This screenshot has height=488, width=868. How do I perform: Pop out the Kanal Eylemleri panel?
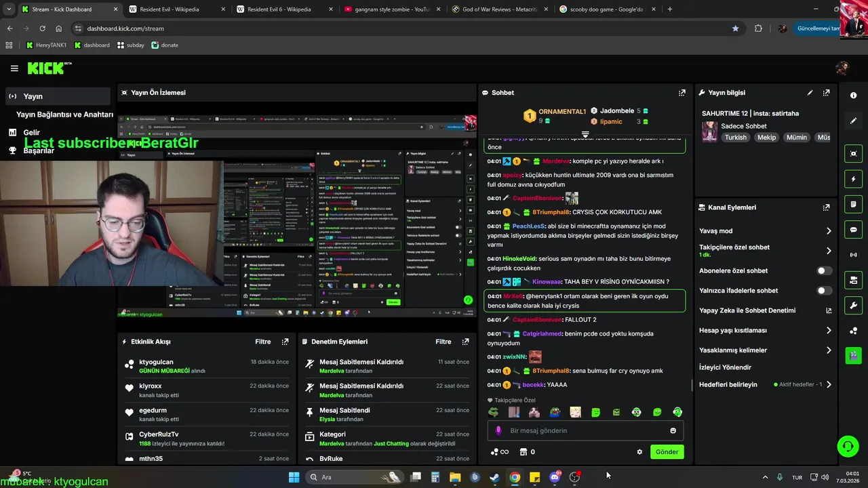coord(826,207)
